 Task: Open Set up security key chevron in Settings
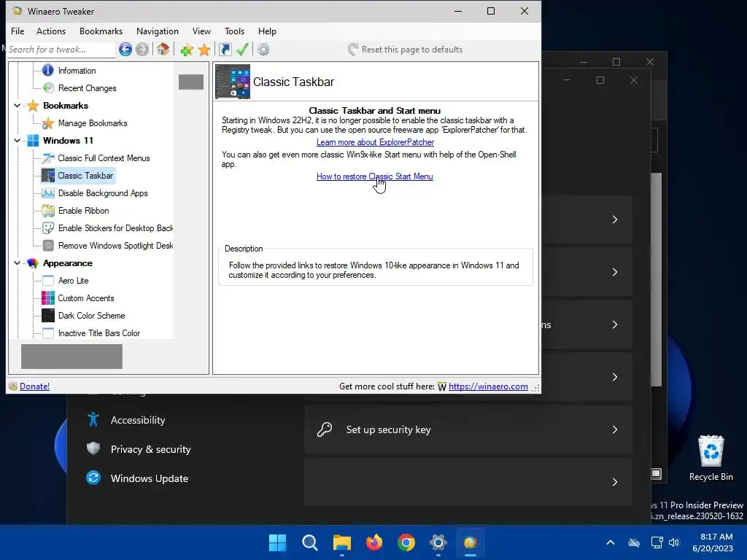(x=614, y=429)
